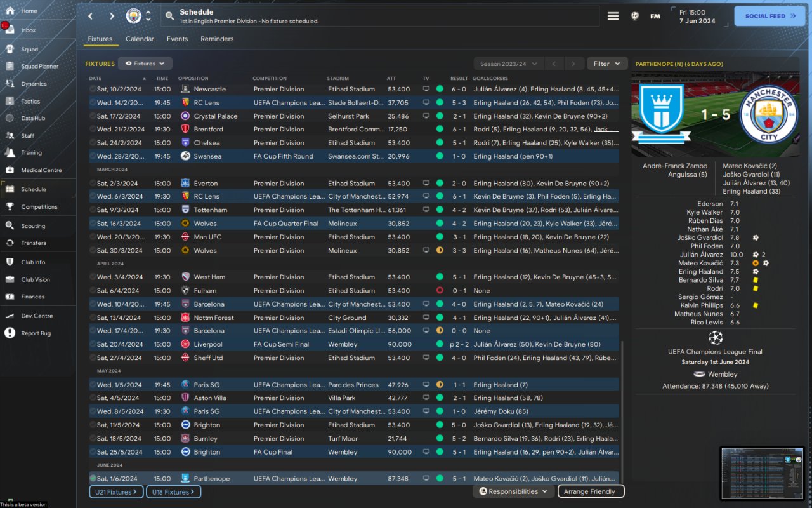812x508 pixels.
Task: Click the Arrange Friendly button
Action: (x=591, y=491)
